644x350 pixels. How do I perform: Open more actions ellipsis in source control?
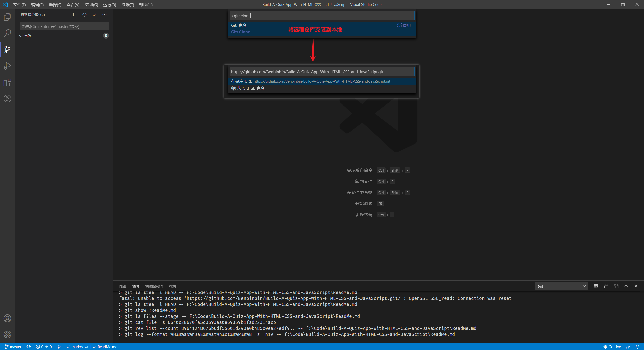point(104,15)
